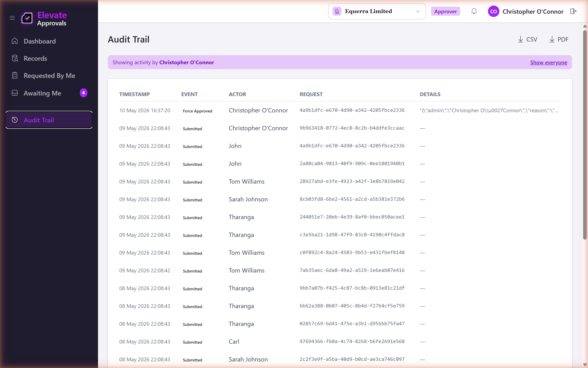Click the REQUEST column header

(x=311, y=94)
